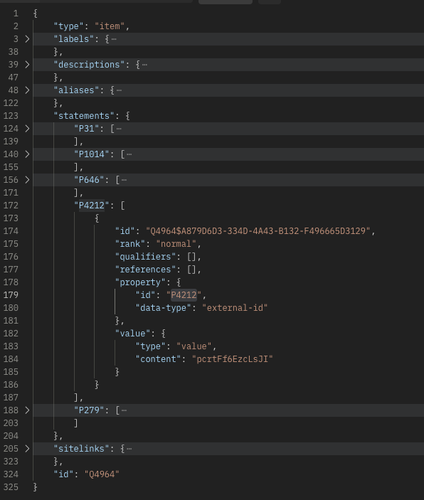
Task: Click the statement id Q4964$A879D6D3 string
Action: 258,231
